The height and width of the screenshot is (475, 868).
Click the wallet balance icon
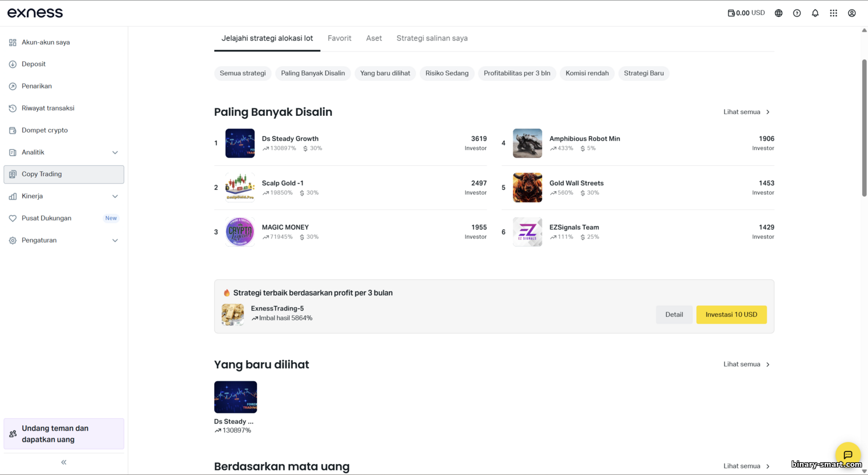[731, 13]
